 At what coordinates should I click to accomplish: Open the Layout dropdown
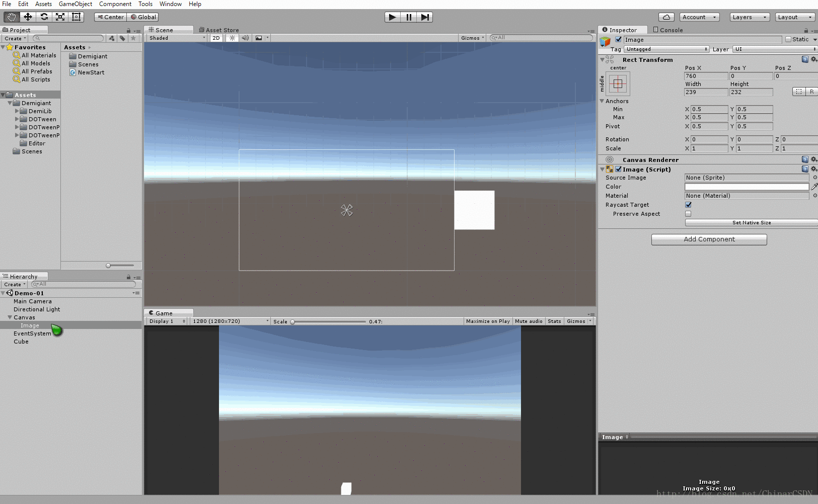point(795,17)
